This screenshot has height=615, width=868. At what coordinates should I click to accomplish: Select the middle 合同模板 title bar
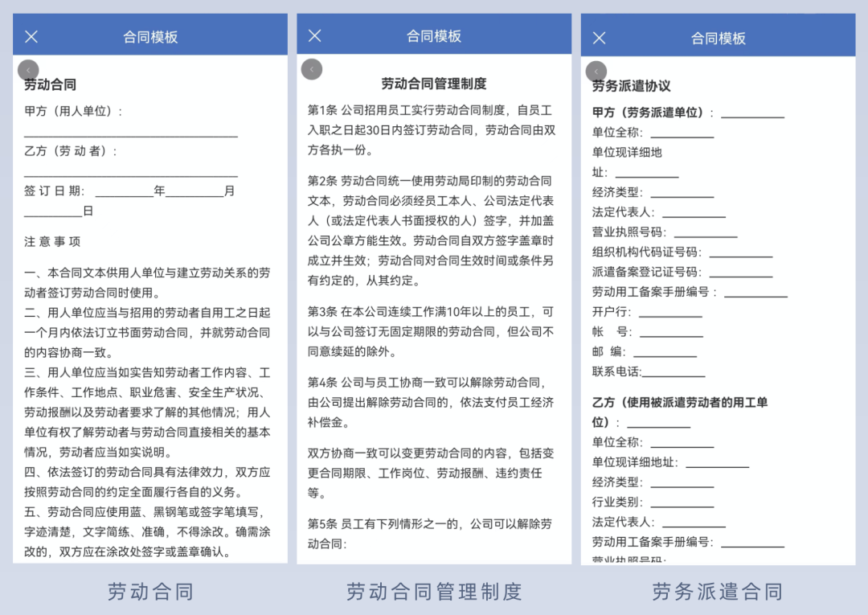[x=433, y=36]
